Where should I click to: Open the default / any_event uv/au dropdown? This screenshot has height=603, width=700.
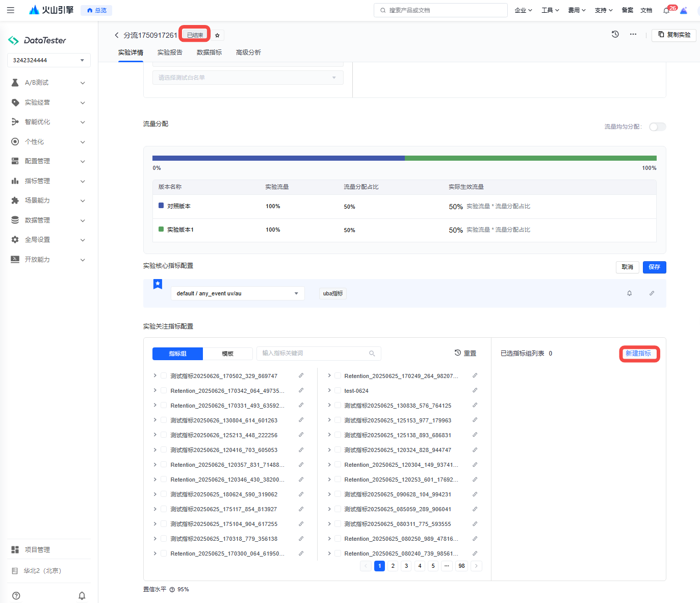[238, 293]
